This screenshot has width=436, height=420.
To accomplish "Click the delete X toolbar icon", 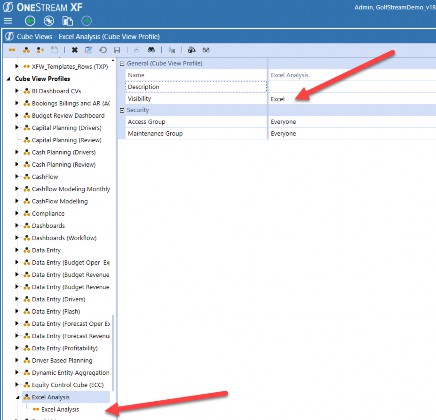I will 75,50.
